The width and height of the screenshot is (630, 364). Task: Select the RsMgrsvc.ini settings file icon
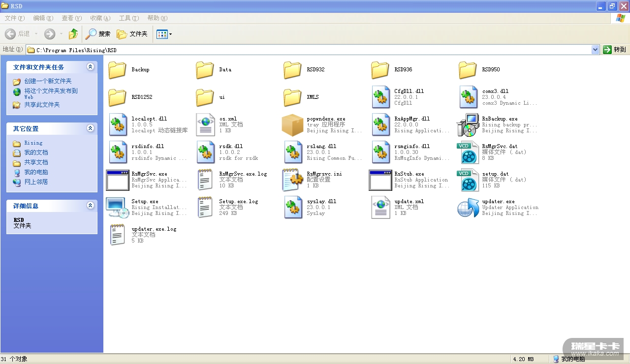293,180
